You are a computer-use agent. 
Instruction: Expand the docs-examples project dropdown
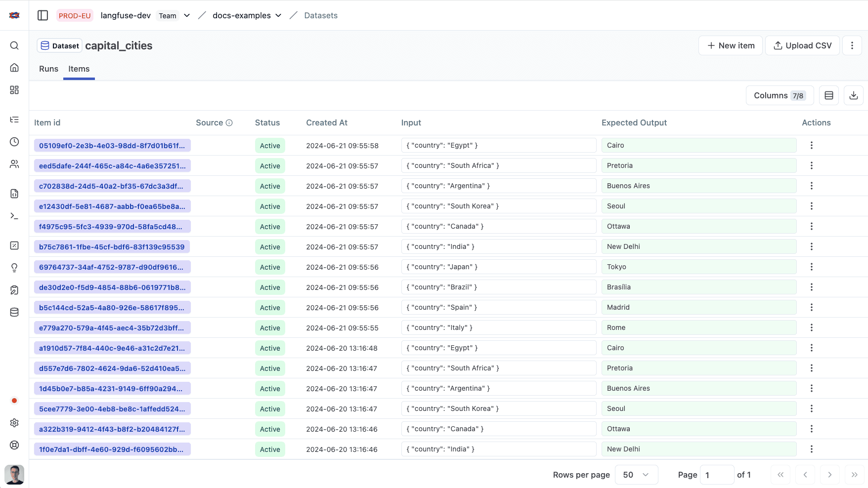(x=279, y=15)
